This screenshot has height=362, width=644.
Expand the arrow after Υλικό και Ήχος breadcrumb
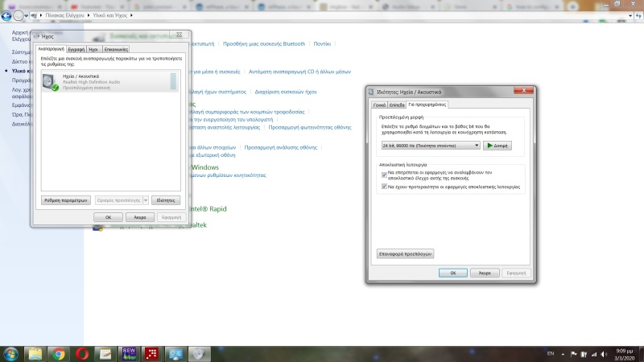pyautogui.click(x=131, y=15)
